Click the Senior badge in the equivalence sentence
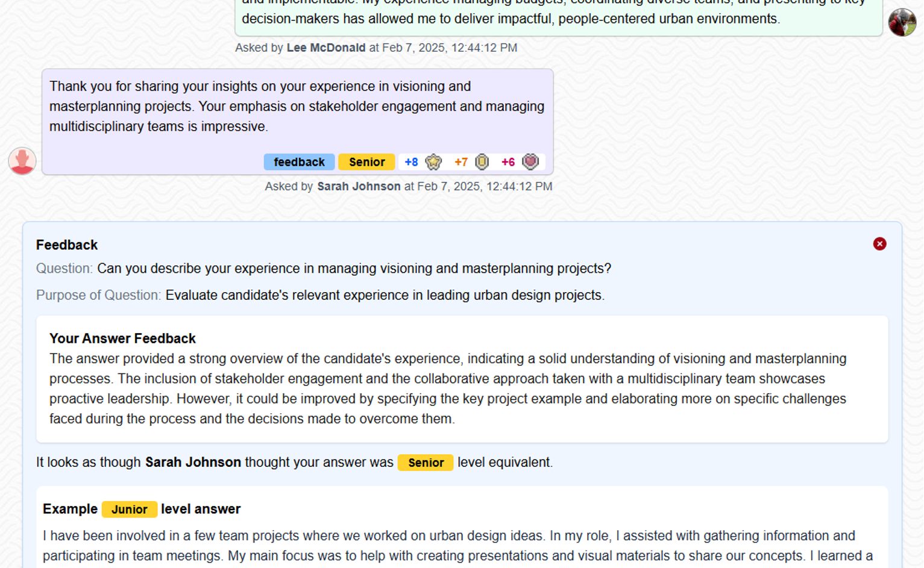Image resolution: width=924 pixels, height=568 pixels. [425, 463]
